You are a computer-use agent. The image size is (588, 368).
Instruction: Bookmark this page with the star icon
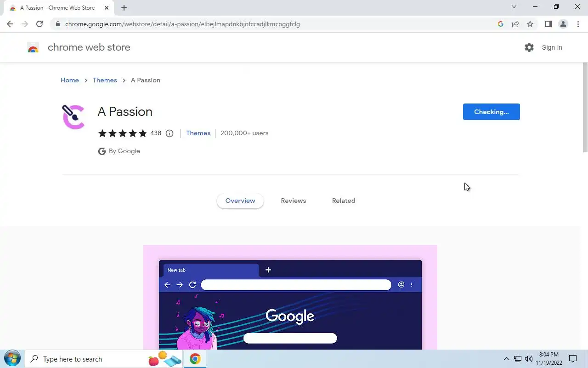tap(530, 24)
